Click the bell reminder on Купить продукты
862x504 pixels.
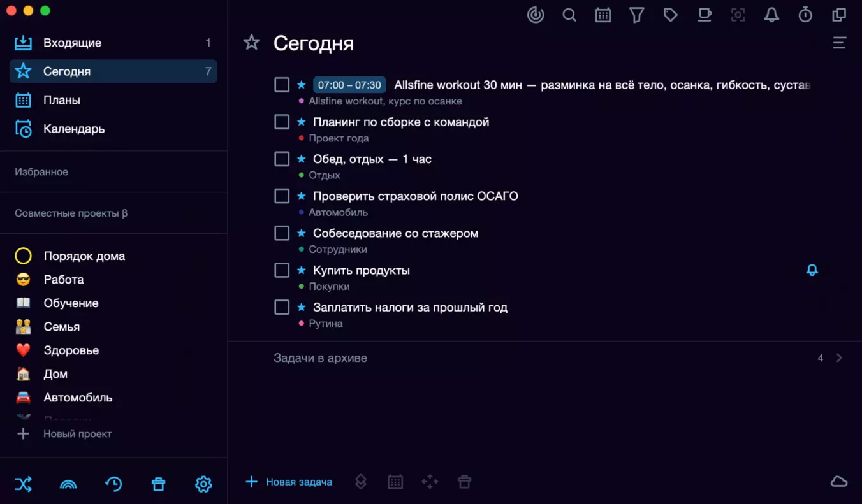812,270
